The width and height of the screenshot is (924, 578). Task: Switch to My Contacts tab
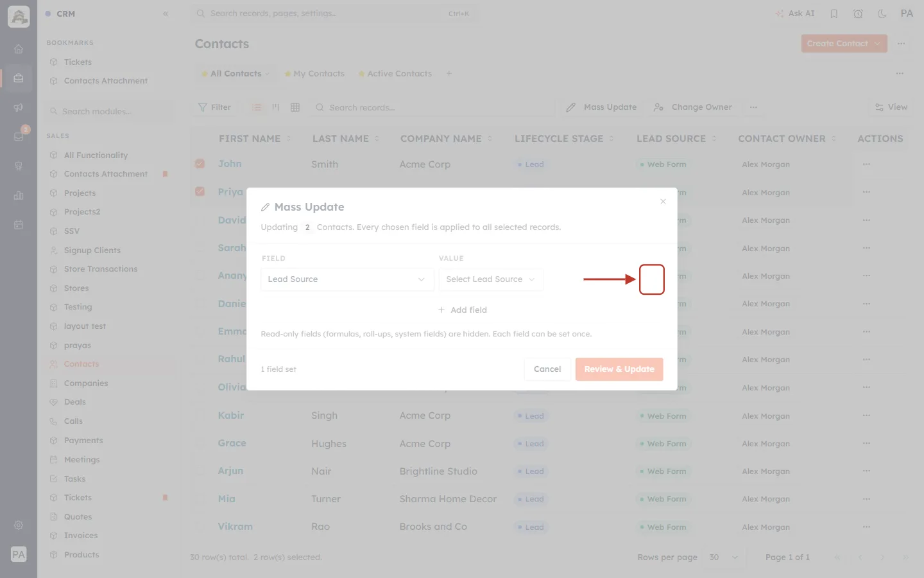coord(314,74)
